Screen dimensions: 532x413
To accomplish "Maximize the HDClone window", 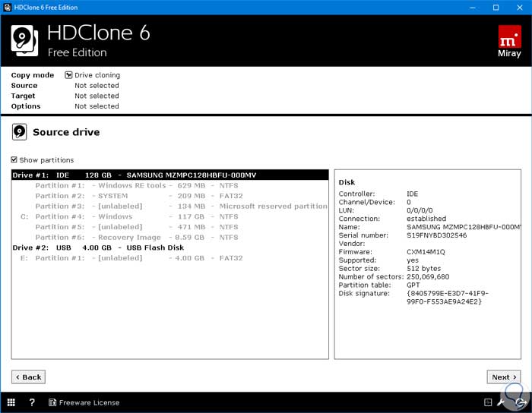I will pyautogui.click(x=496, y=7).
